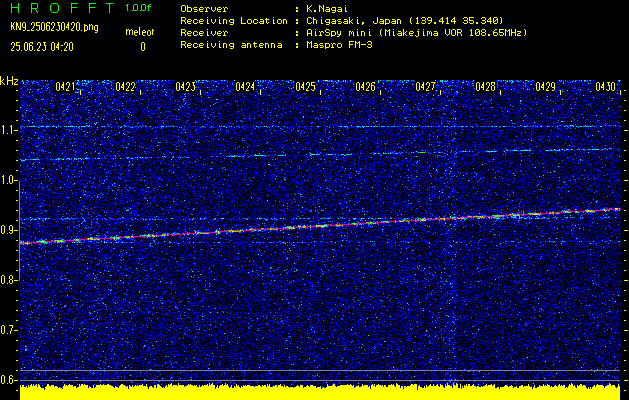The image size is (629, 400).
Task: Click the 0.9 kHz axis label
Action: tap(7, 230)
